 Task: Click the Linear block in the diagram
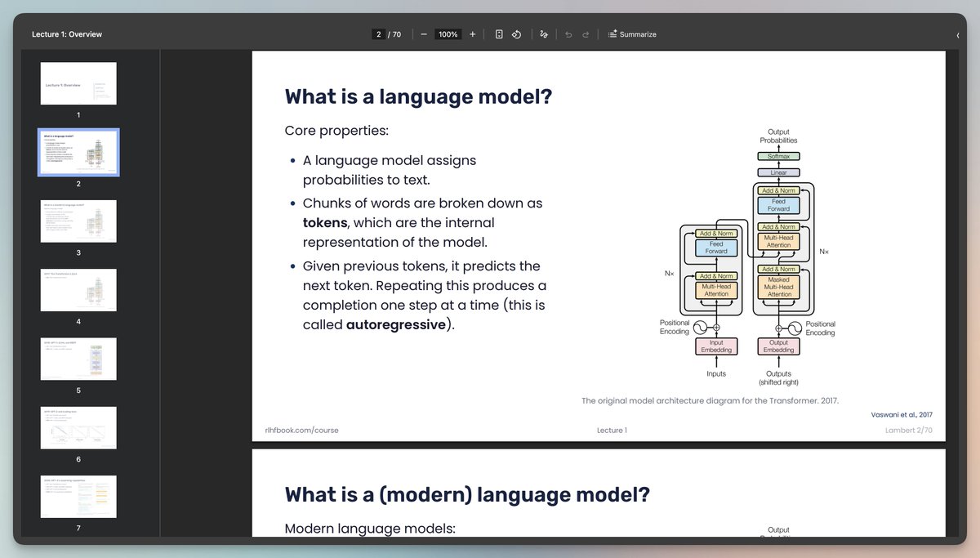coord(778,172)
